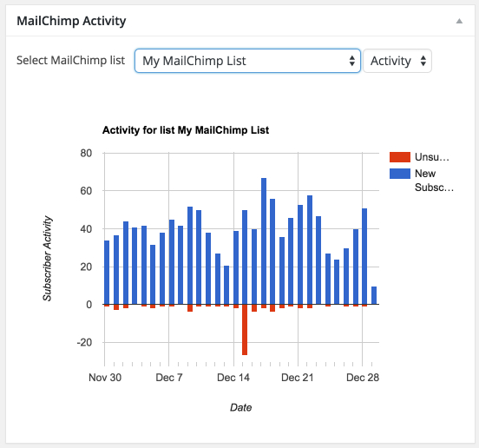479x448 pixels.
Task: Click the 'Nov 30' axis label
Action: click(x=105, y=378)
